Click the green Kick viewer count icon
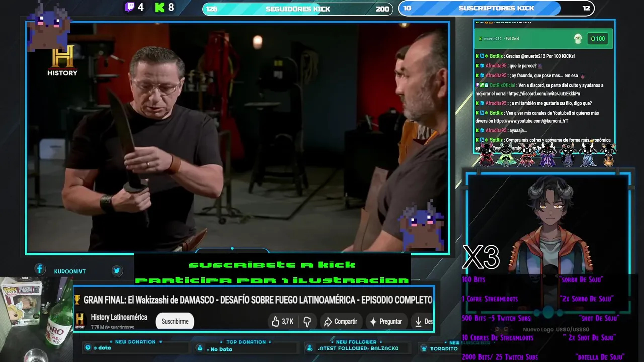Viewport: 644px width, 362px height. pos(160,7)
